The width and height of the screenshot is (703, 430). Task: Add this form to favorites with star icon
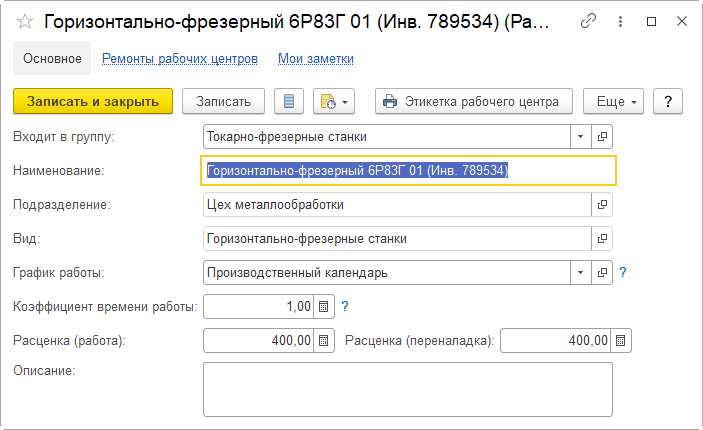(x=25, y=20)
